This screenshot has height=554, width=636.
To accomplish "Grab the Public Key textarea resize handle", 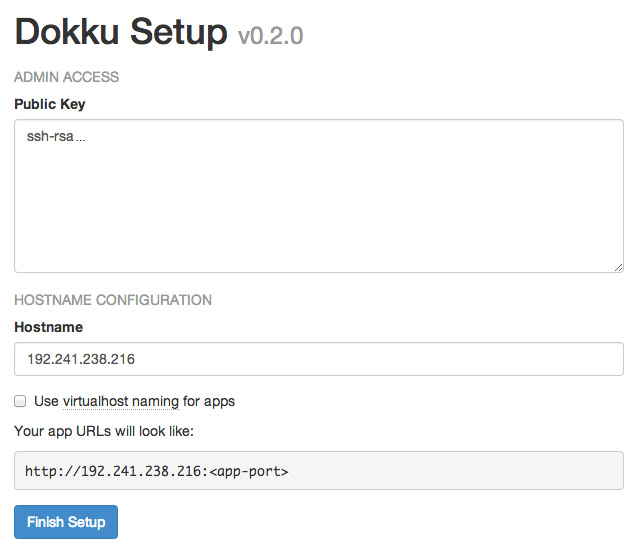I will [618, 267].
